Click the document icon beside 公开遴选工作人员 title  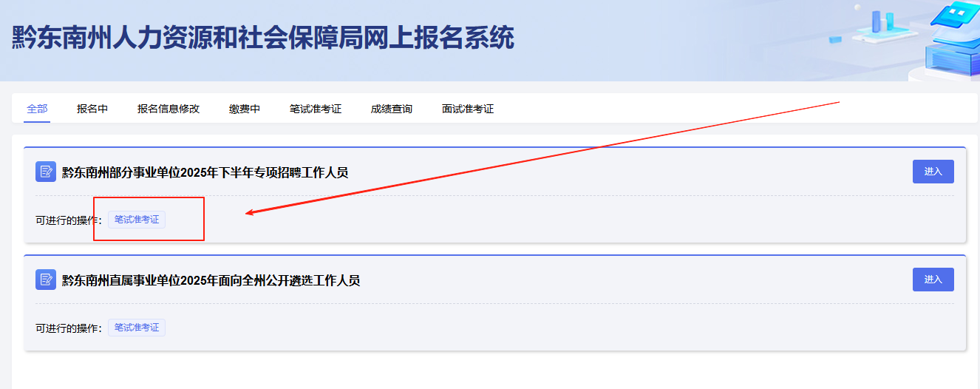pos(46,280)
